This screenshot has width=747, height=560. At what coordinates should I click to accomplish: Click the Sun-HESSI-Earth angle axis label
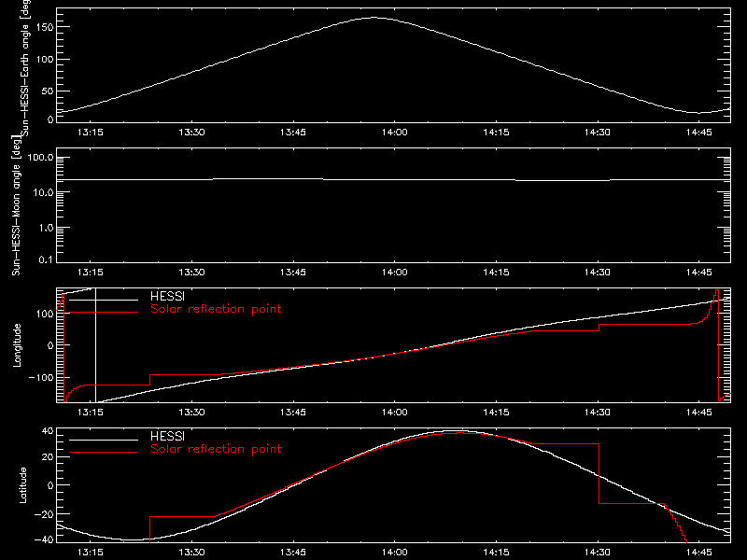tap(25, 67)
